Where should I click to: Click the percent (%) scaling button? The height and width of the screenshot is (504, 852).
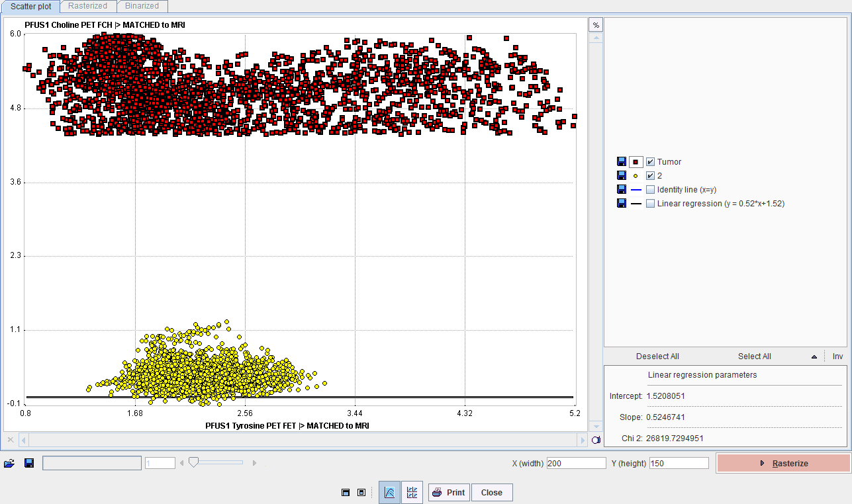coord(596,24)
